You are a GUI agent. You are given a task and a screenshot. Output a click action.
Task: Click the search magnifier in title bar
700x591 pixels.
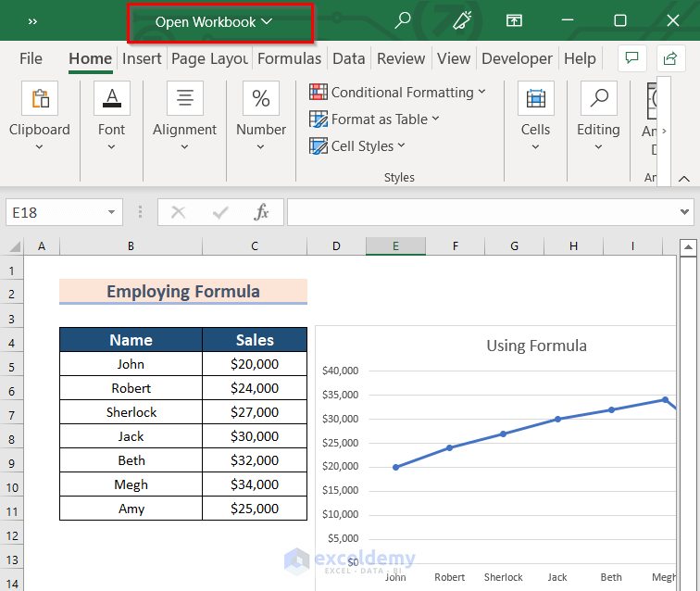coord(402,20)
